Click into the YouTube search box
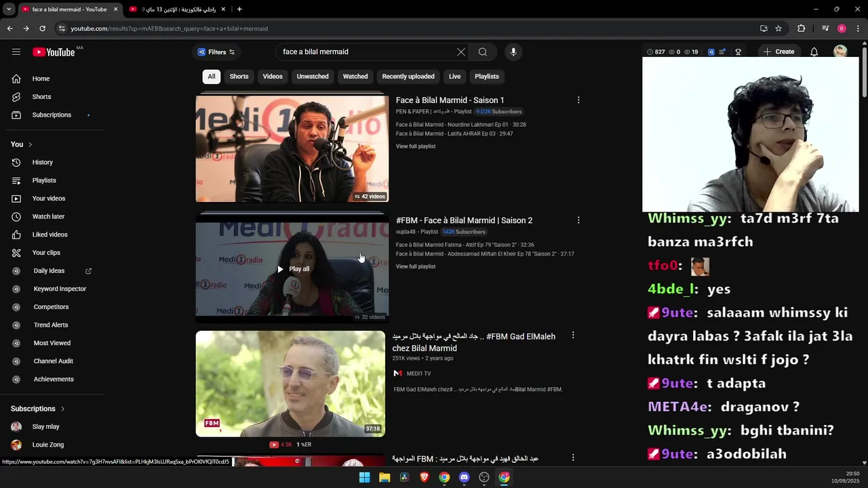The width and height of the screenshot is (868, 488). point(366,52)
